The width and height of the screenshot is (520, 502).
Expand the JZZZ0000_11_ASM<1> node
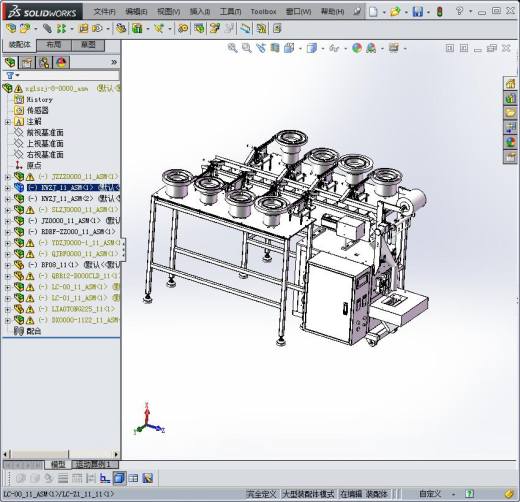point(7,177)
